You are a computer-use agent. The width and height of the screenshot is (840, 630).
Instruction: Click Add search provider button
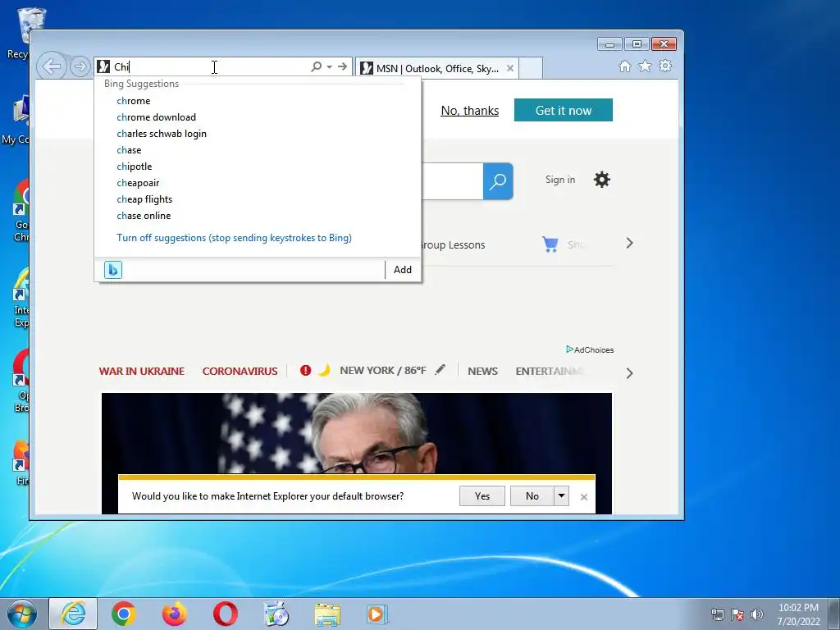coord(403,269)
